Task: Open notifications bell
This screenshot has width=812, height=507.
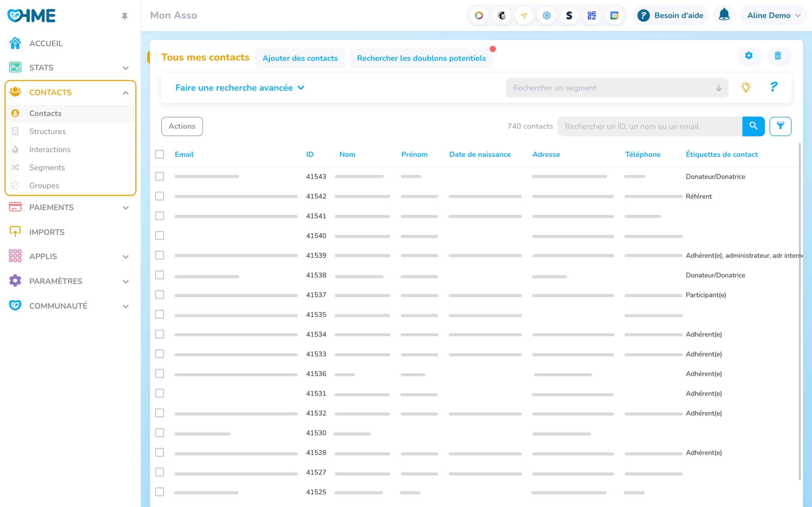Action: click(x=724, y=15)
